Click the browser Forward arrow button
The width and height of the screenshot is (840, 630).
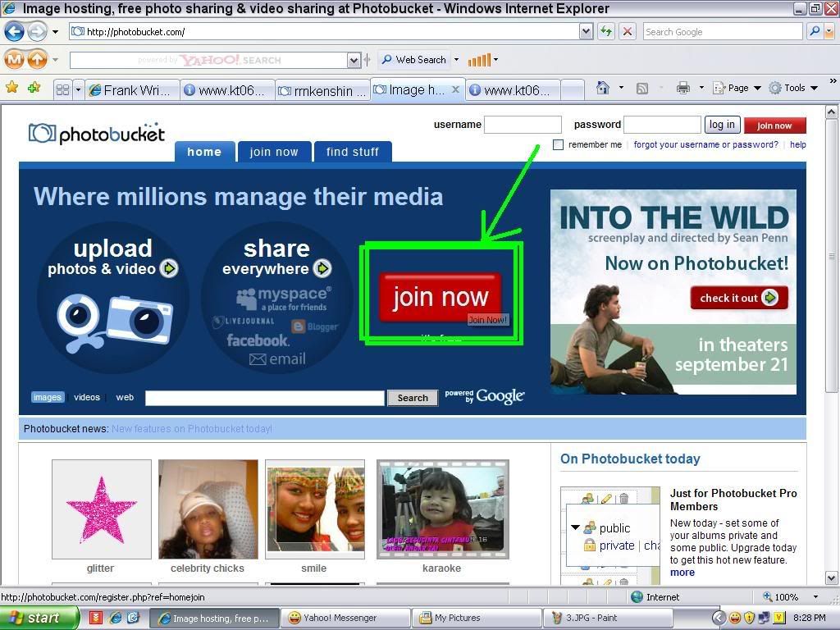coord(37,32)
